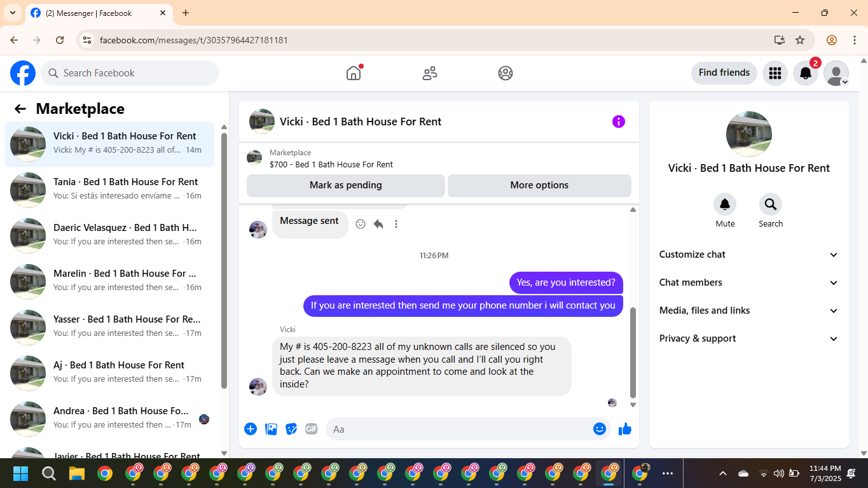
Task: Open Vicki conversation in the list
Action: coord(109,144)
